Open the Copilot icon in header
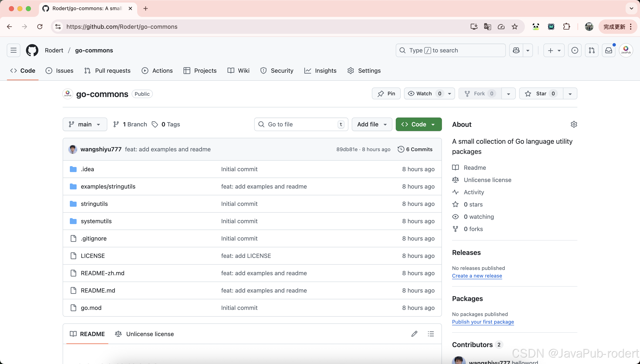This screenshot has height=364, width=640. point(516,50)
